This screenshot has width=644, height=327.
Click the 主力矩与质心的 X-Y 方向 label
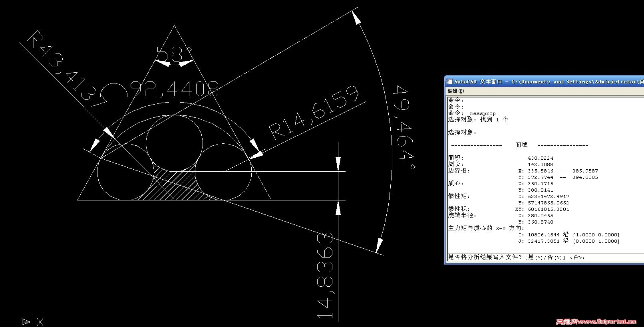[x=486, y=228]
